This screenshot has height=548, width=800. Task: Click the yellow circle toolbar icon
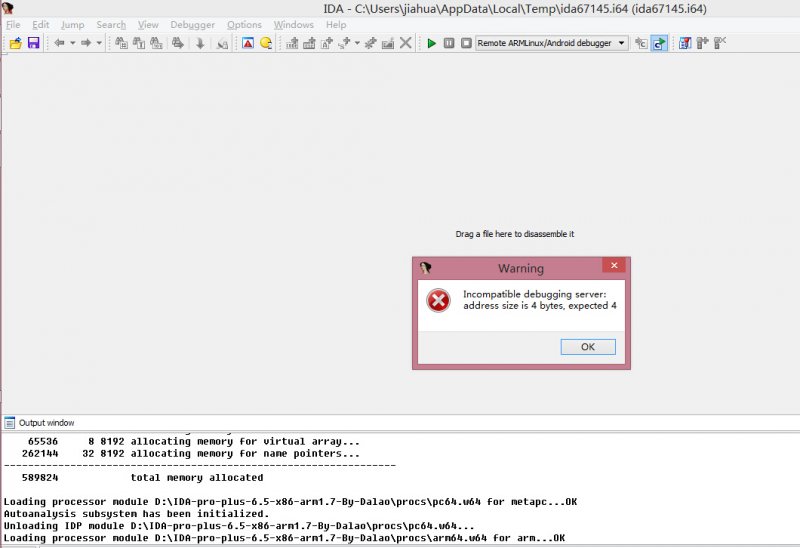266,43
